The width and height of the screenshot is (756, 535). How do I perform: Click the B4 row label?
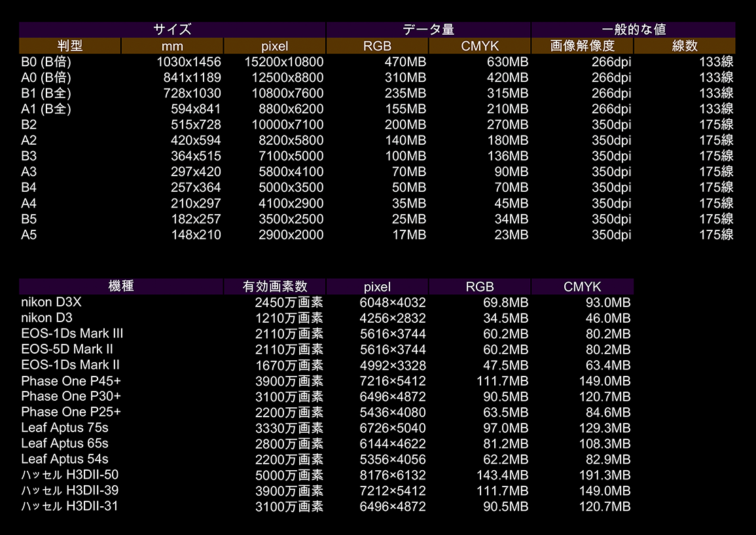pos(29,187)
